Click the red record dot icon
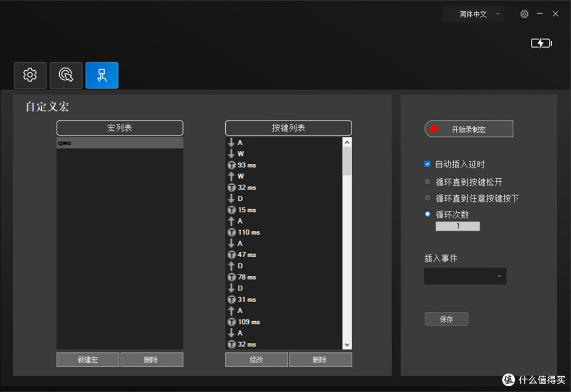This screenshot has height=392, width=571. click(x=434, y=129)
